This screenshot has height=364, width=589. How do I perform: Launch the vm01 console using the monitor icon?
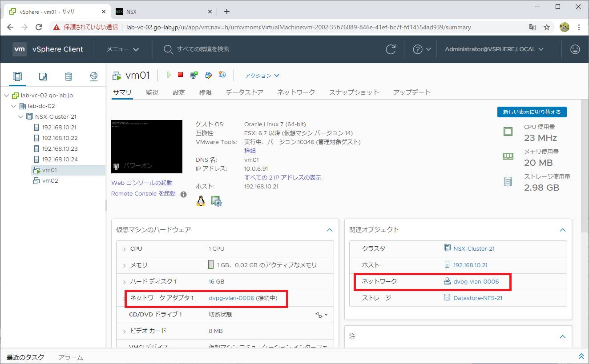(x=194, y=75)
